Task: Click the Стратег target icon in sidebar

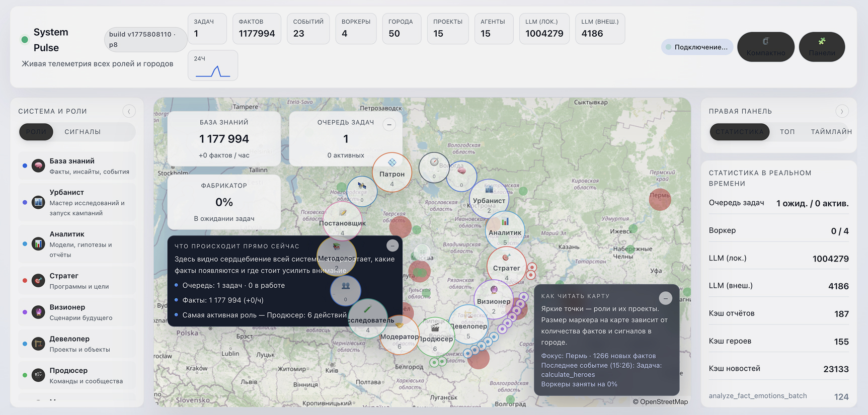Action: pyautogui.click(x=38, y=281)
